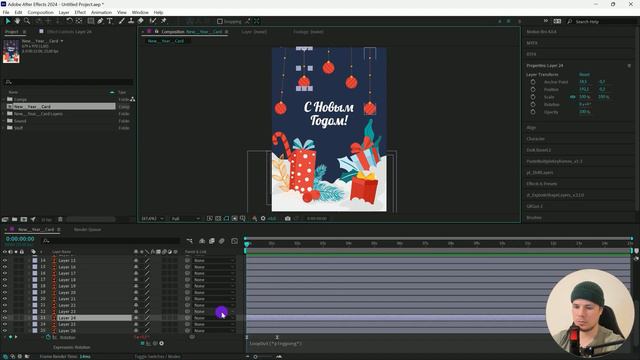Toggle the Position stopwatch in Properties
The height and width of the screenshot is (360, 640).
click(533, 89)
